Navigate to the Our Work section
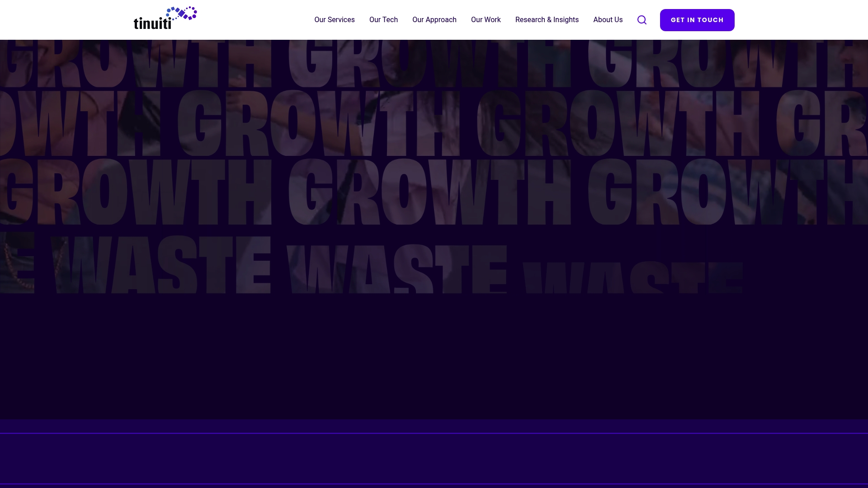The width and height of the screenshot is (868, 488). (x=486, y=20)
